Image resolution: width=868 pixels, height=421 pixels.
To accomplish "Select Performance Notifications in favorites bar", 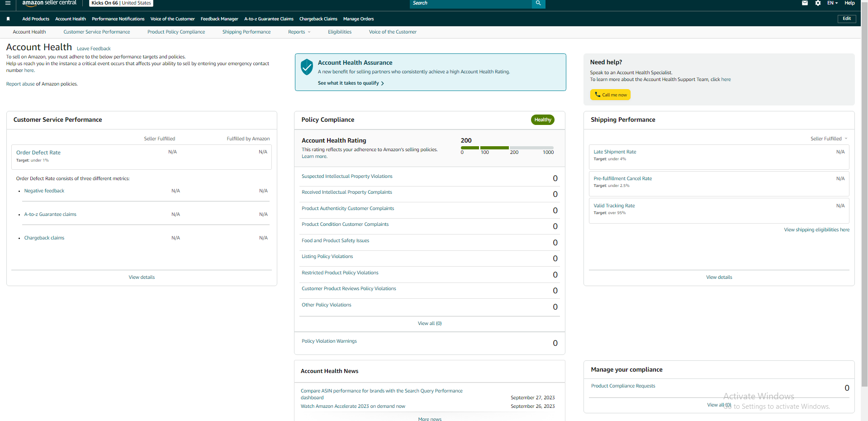I will [x=118, y=19].
